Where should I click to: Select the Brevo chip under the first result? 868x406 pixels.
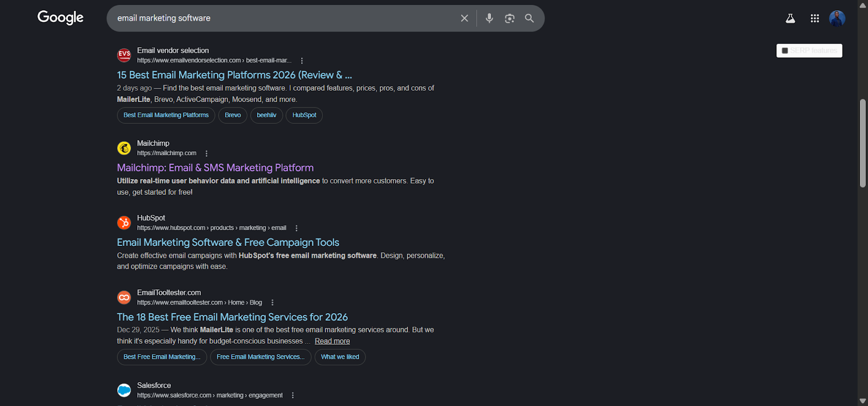click(233, 115)
